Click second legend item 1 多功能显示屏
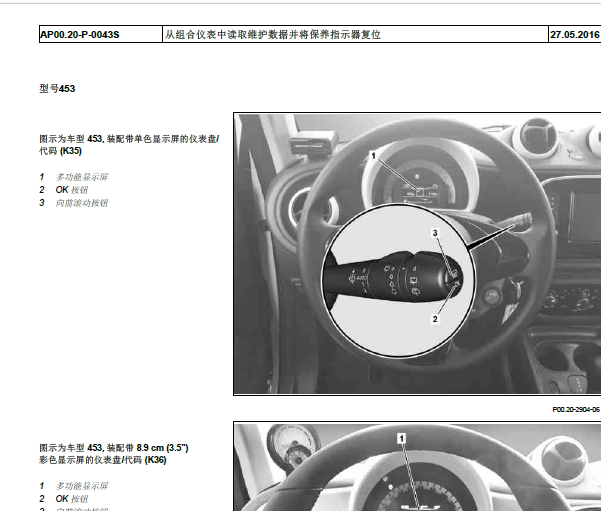The image size is (601, 511). click(74, 486)
